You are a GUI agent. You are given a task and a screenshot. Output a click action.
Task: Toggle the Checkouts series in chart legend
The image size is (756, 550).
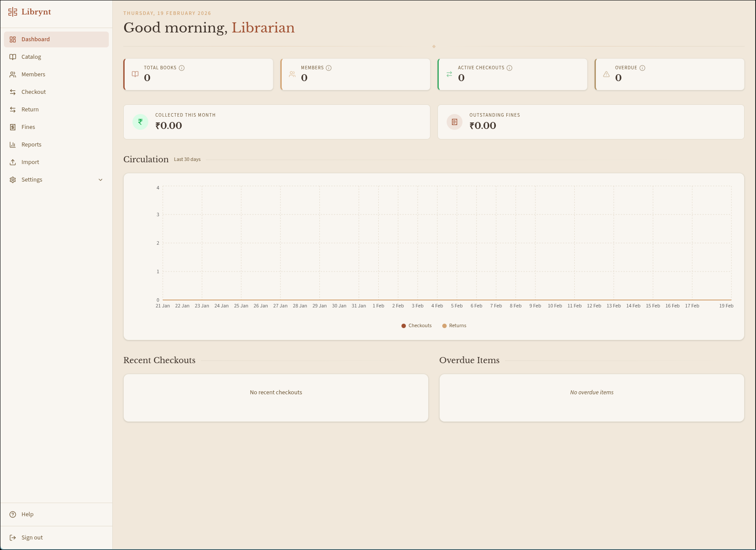[x=416, y=325]
